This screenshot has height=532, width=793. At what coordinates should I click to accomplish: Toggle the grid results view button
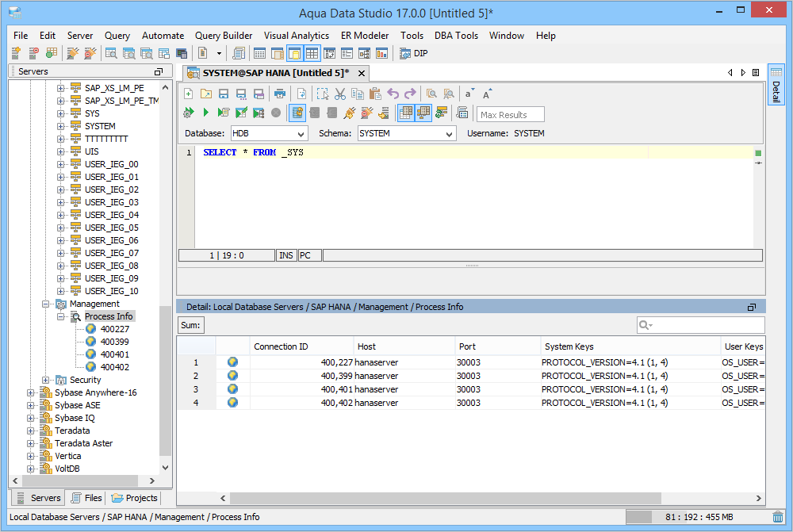click(406, 113)
